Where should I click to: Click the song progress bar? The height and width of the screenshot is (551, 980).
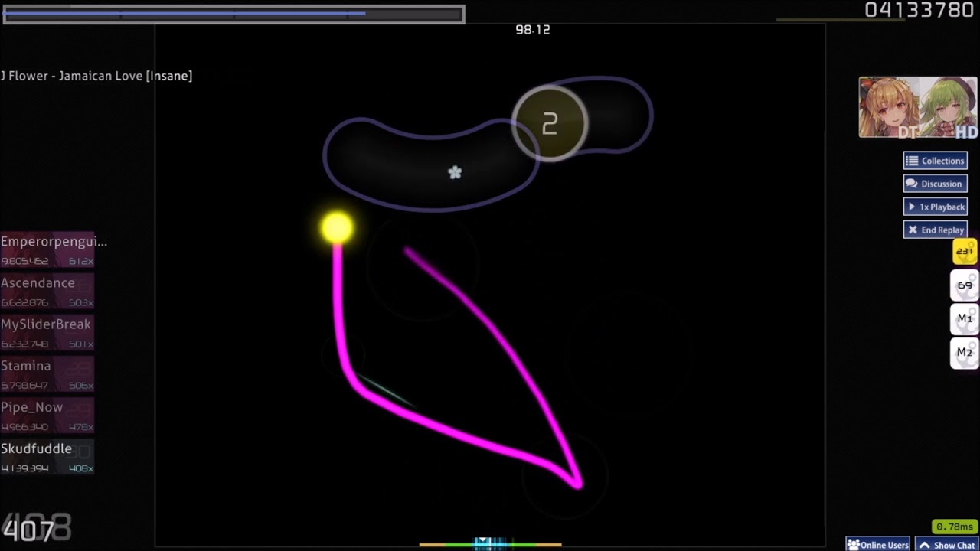(x=234, y=14)
